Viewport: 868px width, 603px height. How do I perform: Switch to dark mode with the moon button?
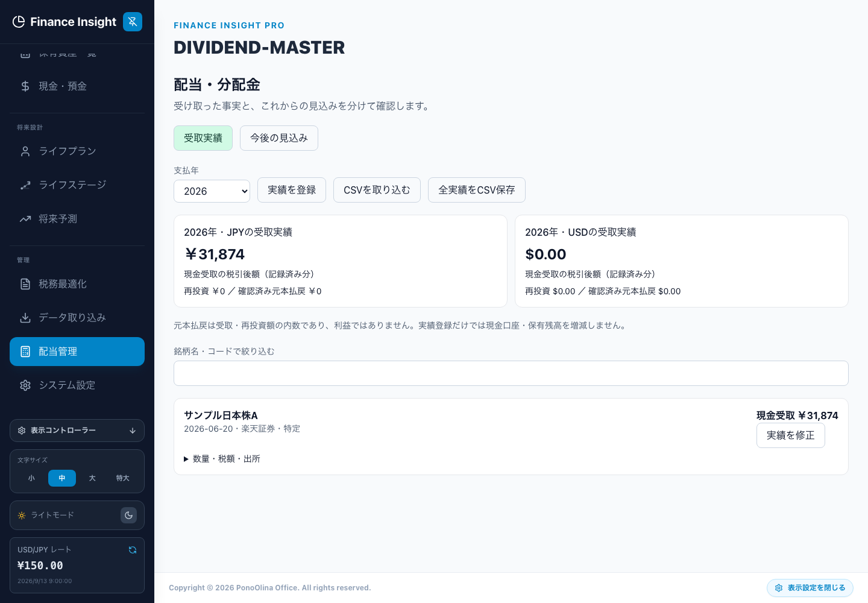click(129, 516)
